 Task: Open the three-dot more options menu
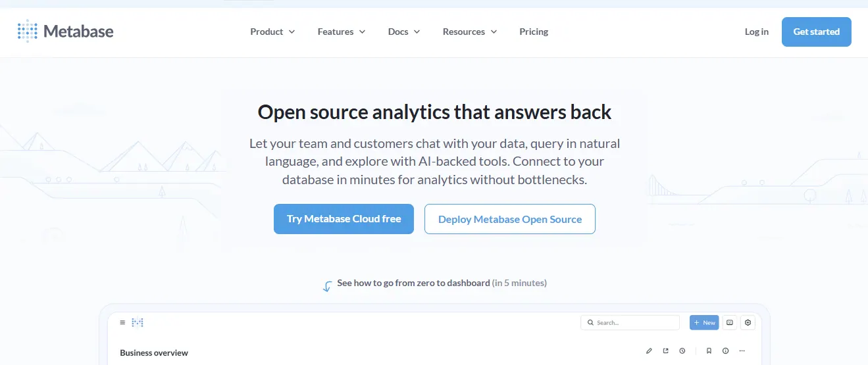pyautogui.click(x=742, y=351)
